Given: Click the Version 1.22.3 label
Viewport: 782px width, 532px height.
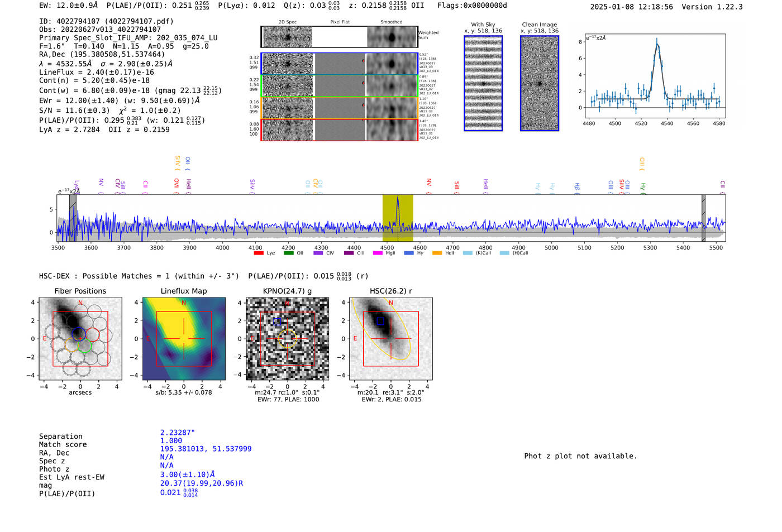Looking at the screenshot, I should coord(712,7).
